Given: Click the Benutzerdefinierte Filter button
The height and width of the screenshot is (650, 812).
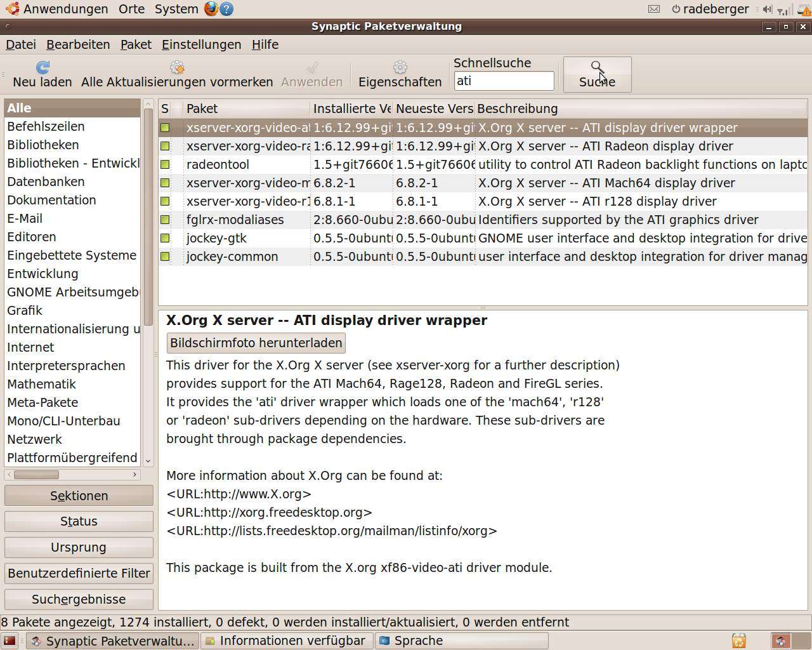Looking at the screenshot, I should pos(79,573).
